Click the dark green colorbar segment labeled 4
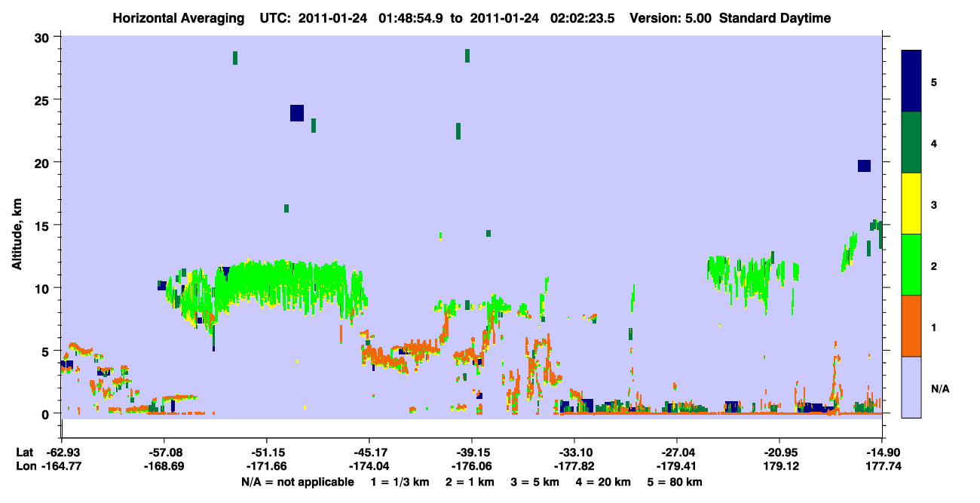The width and height of the screenshot is (980, 503). [911, 143]
